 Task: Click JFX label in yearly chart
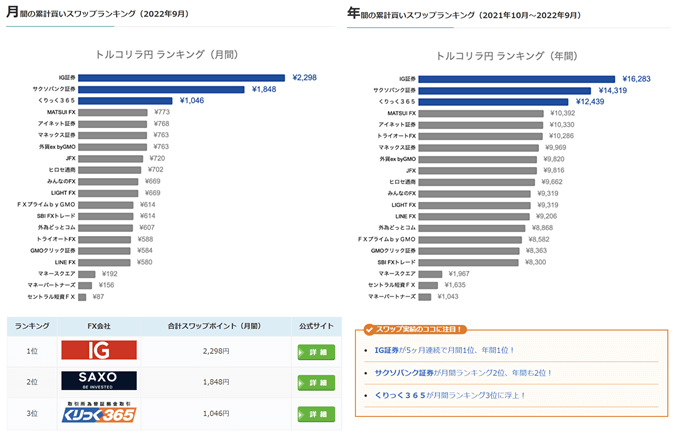[x=411, y=171]
